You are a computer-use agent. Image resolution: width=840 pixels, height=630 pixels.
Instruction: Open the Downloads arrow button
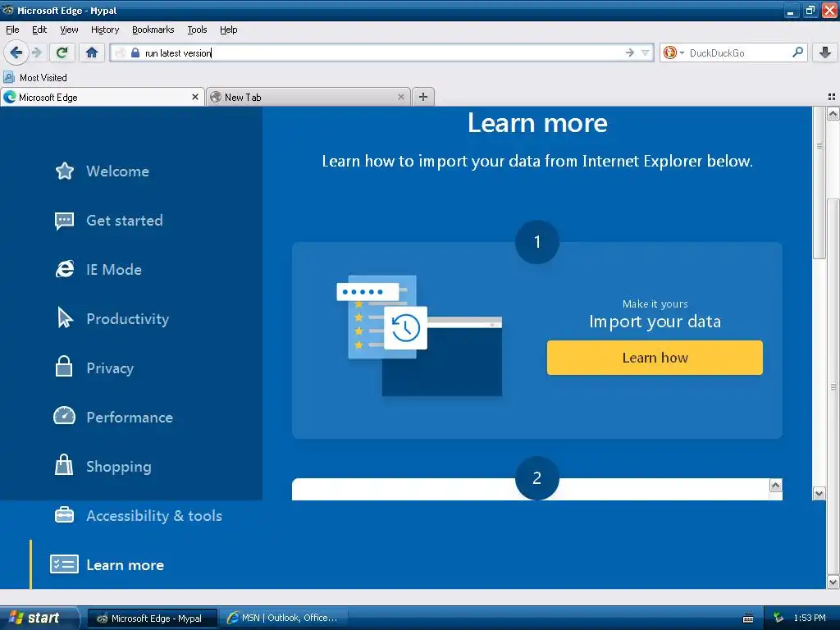(x=825, y=52)
